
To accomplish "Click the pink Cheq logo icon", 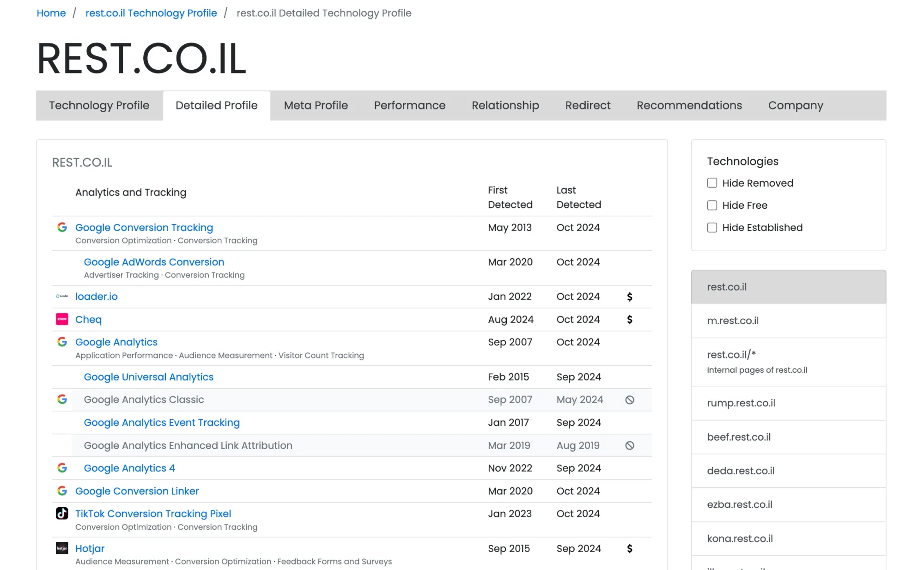I will pos(62,319).
